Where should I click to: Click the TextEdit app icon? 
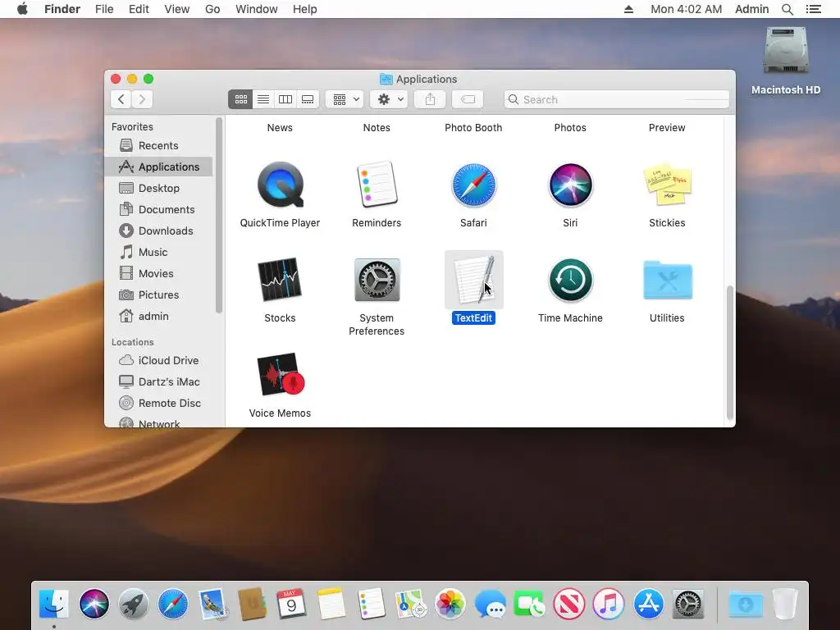[473, 279]
